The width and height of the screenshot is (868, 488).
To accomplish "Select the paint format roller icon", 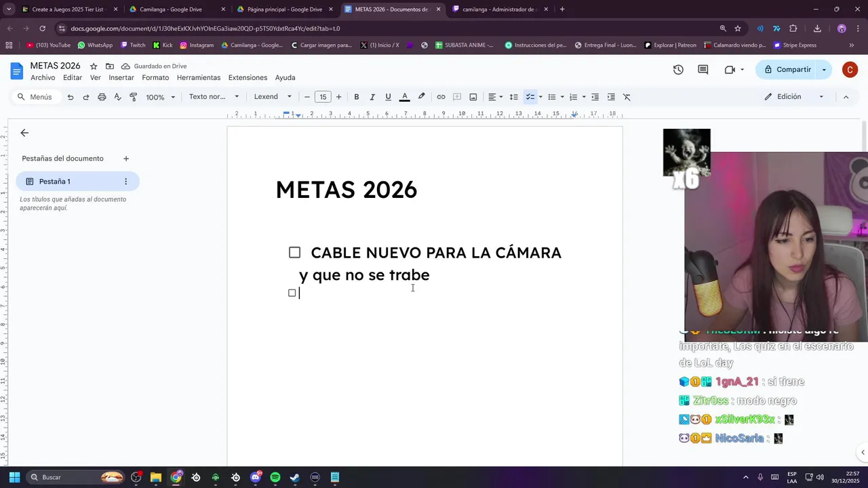I will (x=133, y=97).
